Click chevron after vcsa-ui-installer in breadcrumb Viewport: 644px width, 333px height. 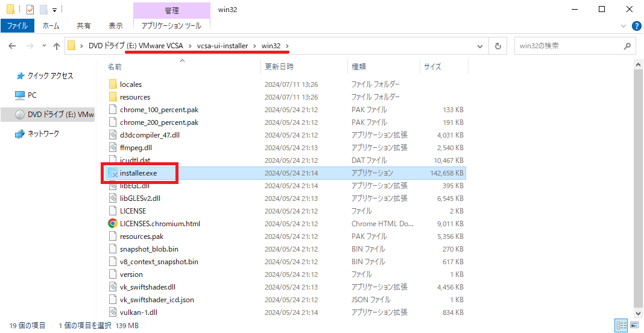[x=254, y=46]
